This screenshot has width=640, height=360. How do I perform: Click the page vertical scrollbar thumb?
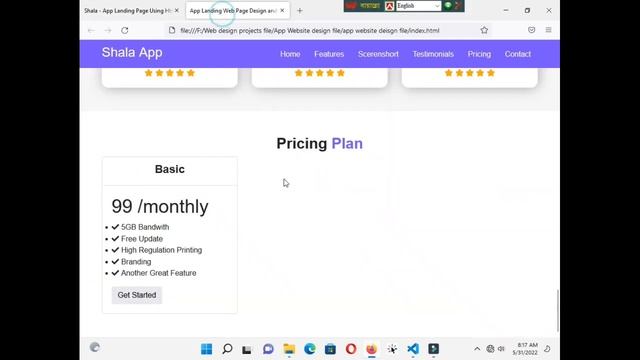tap(558, 311)
